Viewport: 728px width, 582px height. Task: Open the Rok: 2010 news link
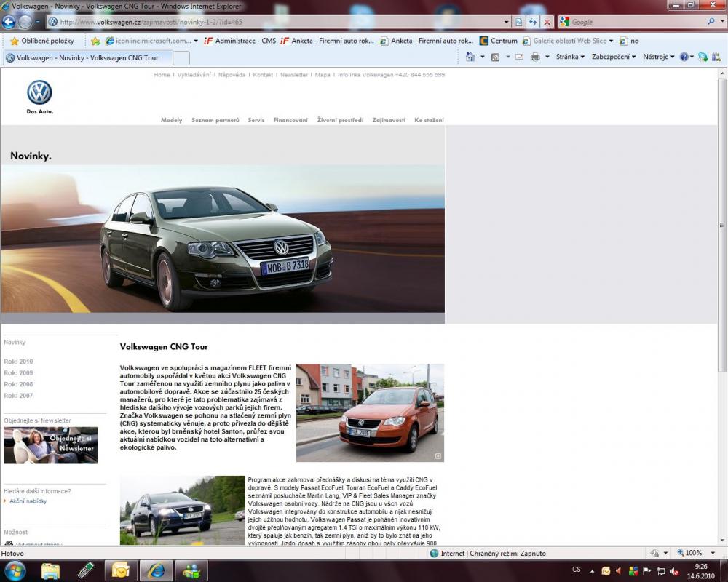coord(19,362)
